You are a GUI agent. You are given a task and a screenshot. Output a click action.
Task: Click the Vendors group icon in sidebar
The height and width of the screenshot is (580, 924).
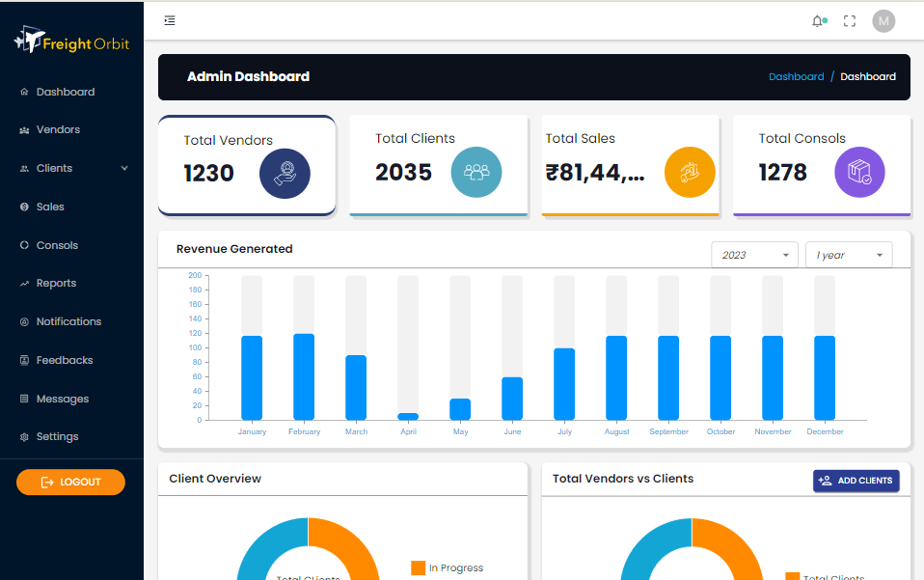(x=24, y=130)
